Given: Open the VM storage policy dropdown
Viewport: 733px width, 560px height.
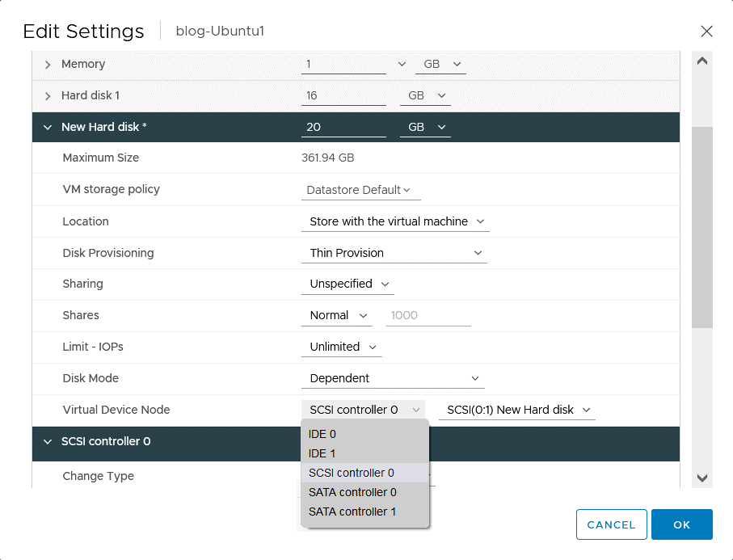Looking at the screenshot, I should [360, 189].
